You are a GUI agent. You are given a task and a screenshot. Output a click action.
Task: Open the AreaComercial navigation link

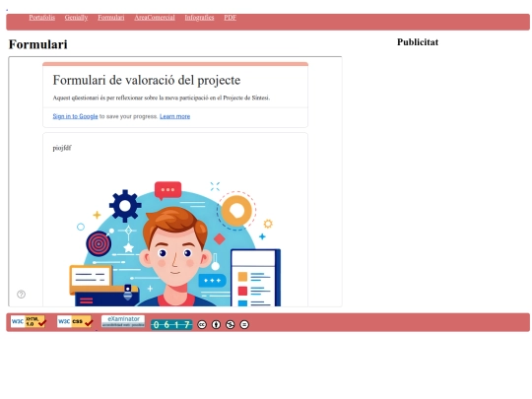coord(155,18)
